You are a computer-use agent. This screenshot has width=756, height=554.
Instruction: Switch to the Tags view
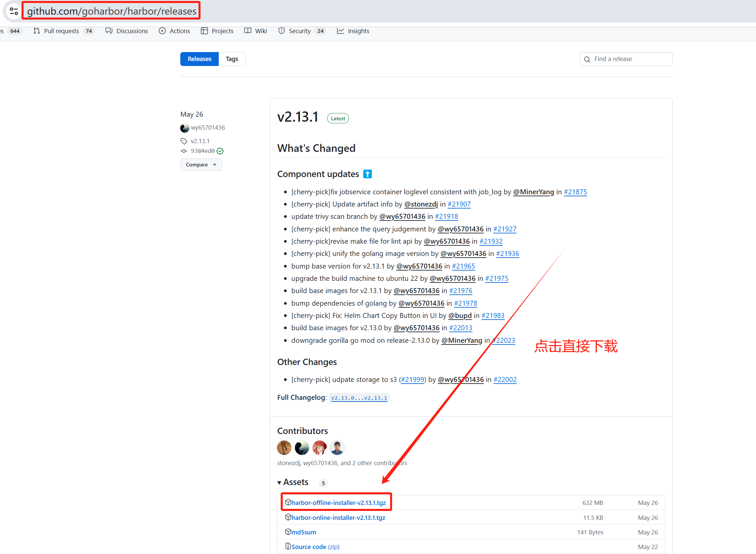tap(232, 59)
